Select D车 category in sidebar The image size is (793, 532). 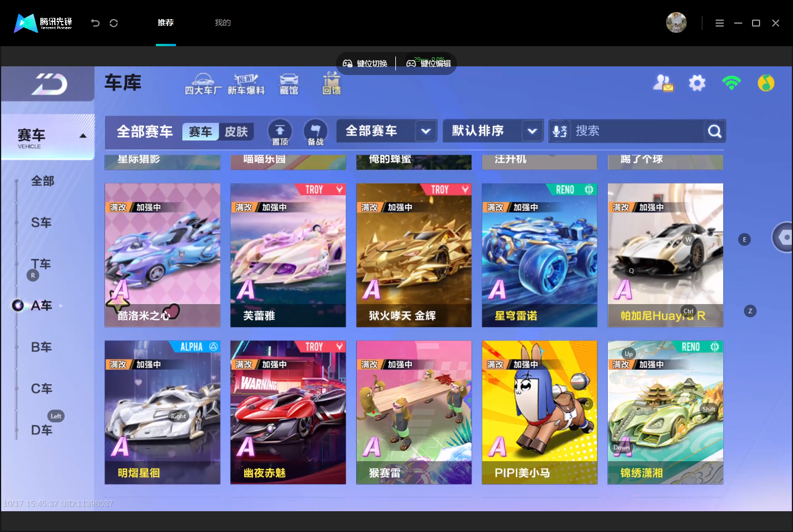tap(42, 430)
